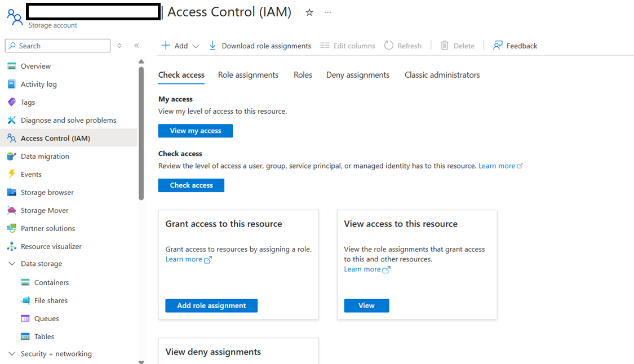Toggle the favorite star next to the title
Viewport: 634px width, 364px height.
[309, 12]
